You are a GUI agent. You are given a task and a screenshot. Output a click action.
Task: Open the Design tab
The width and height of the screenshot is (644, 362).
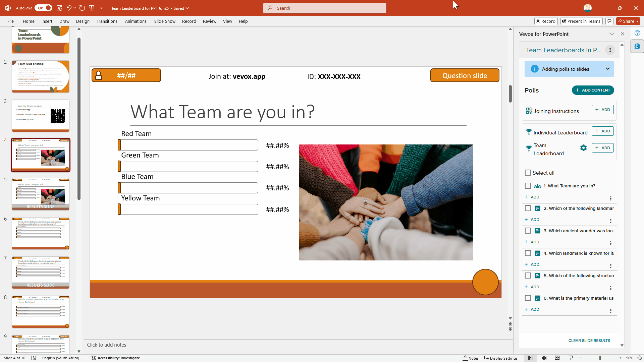coord(83,21)
